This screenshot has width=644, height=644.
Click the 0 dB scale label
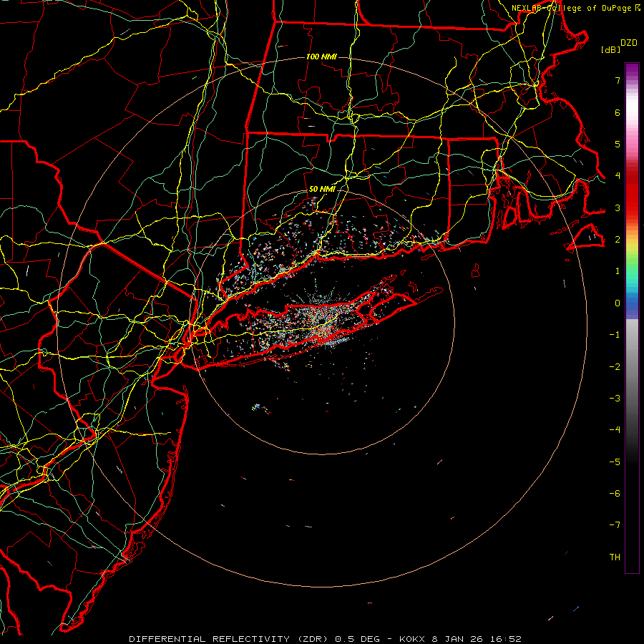[618, 303]
